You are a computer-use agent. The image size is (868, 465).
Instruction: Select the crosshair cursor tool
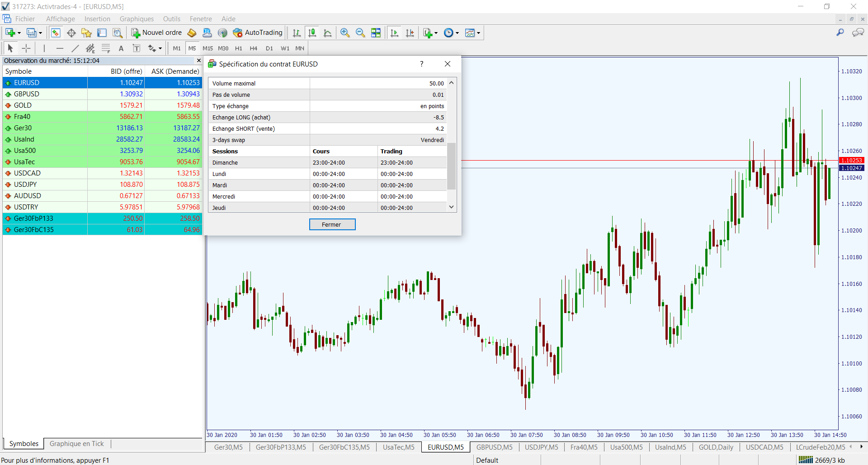[x=26, y=48]
